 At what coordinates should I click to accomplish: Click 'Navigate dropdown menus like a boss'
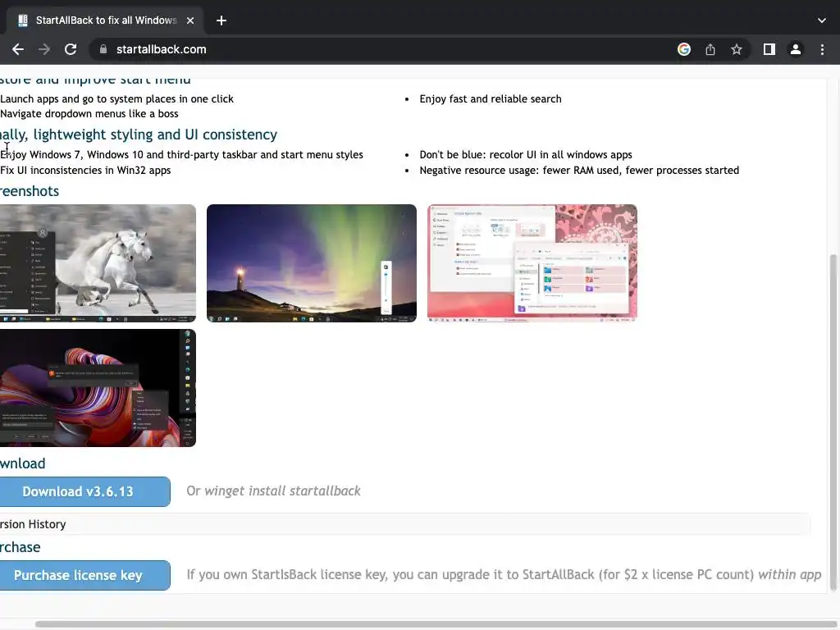pos(89,113)
